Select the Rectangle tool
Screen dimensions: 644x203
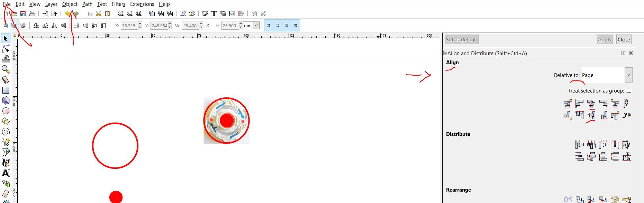6,90
